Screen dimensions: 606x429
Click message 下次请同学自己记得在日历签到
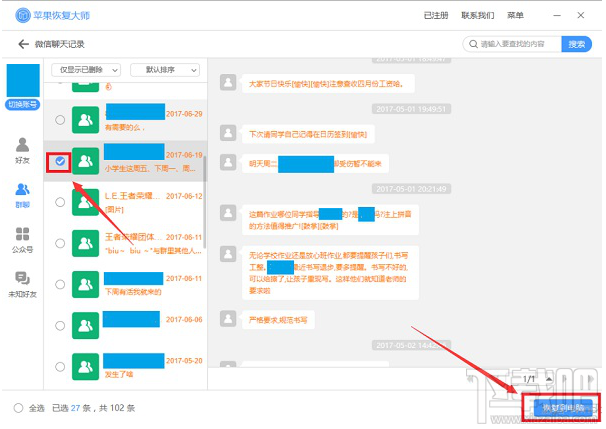tap(308, 134)
